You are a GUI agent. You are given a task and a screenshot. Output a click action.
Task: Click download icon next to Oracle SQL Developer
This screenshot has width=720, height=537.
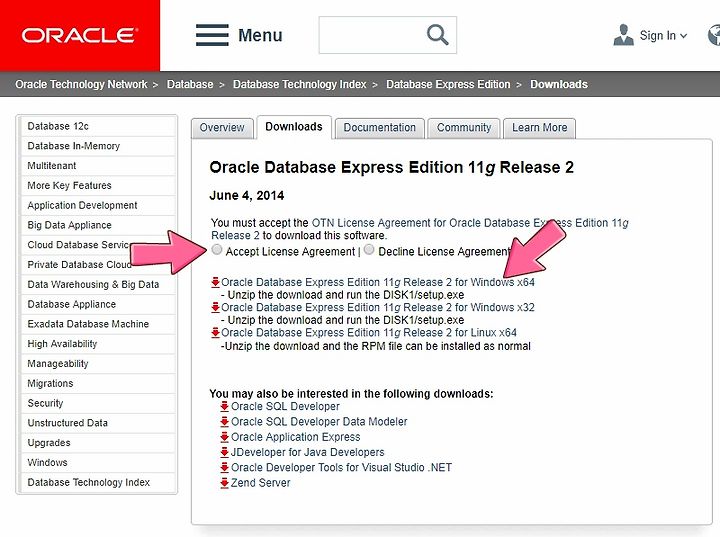point(225,406)
